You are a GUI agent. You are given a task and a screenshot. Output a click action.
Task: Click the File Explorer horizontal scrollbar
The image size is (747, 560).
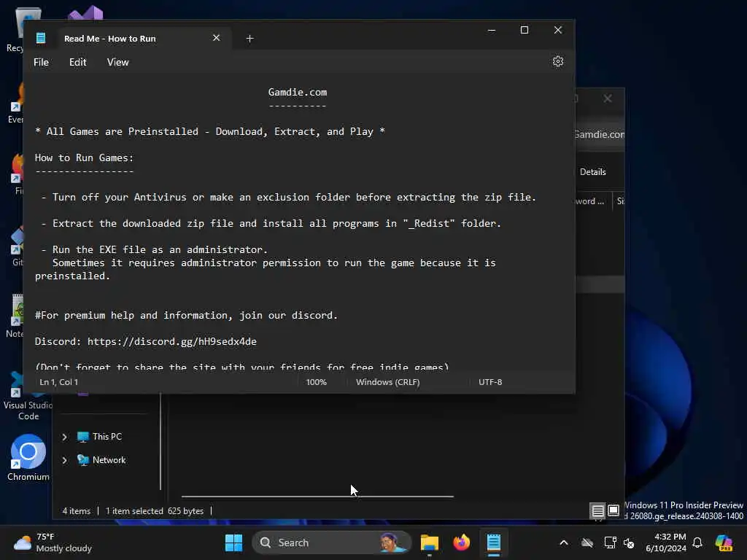coord(317,496)
